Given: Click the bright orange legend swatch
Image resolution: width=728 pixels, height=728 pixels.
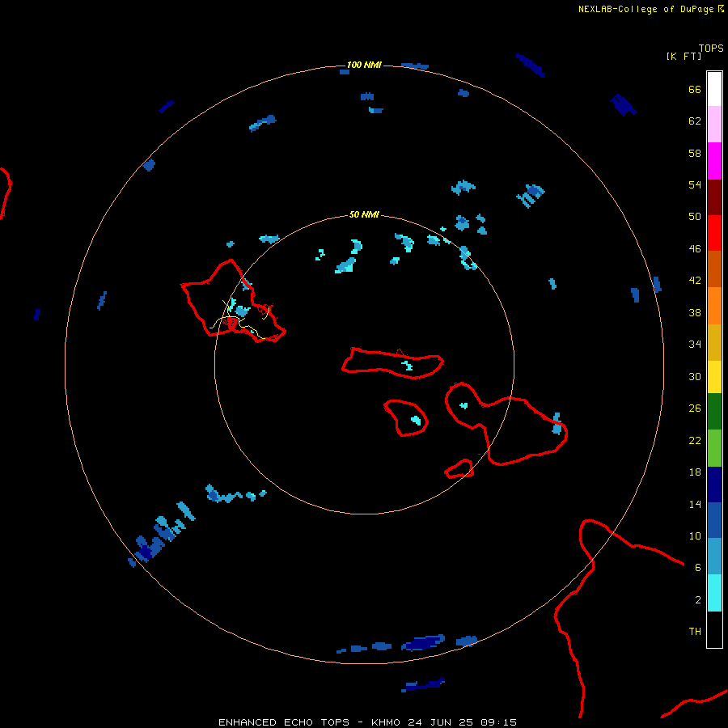Looking at the screenshot, I should (714, 306).
